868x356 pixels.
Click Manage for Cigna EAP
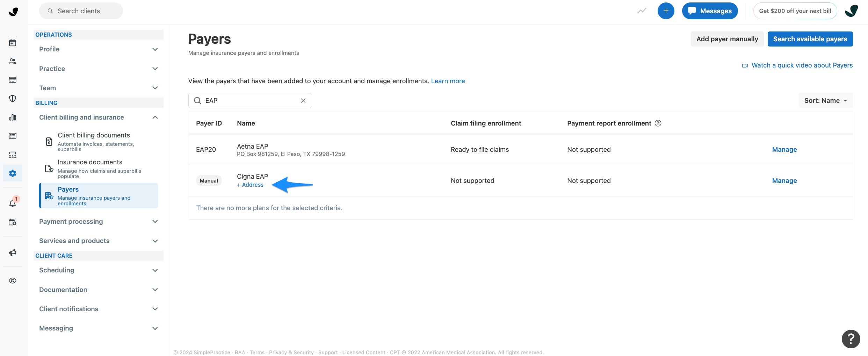pyautogui.click(x=784, y=180)
